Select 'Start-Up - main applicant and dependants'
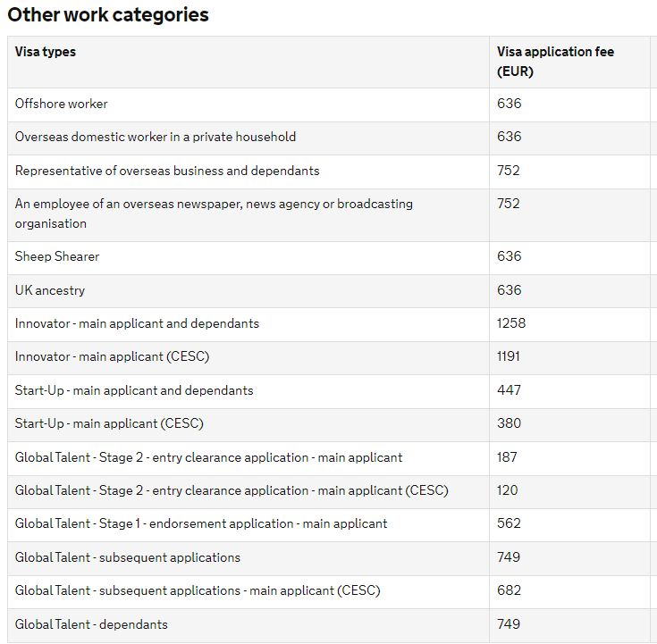 (x=134, y=390)
